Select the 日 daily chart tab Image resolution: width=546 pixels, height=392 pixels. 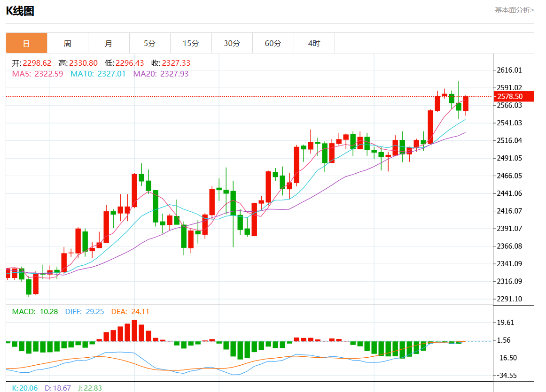coord(26,43)
